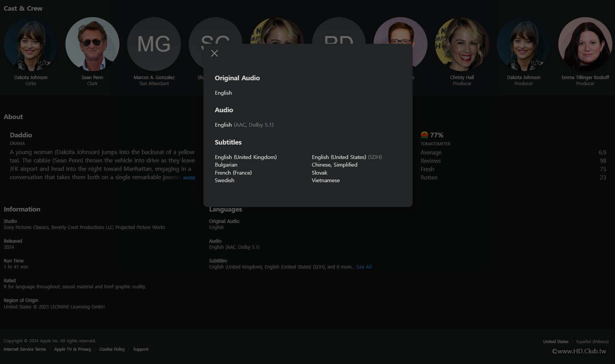Click the copyright 2024 Apple Inc. notice
The width and height of the screenshot is (615, 364).
coord(50,341)
